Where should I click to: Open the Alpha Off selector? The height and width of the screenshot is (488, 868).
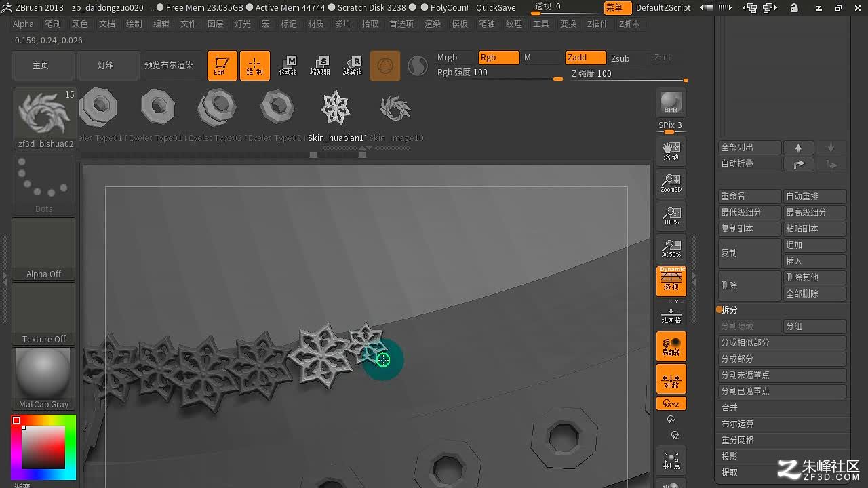pyautogui.click(x=43, y=249)
